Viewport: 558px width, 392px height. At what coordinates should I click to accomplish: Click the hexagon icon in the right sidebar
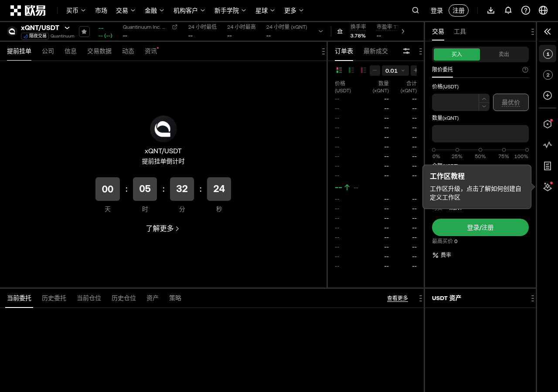[548, 124]
